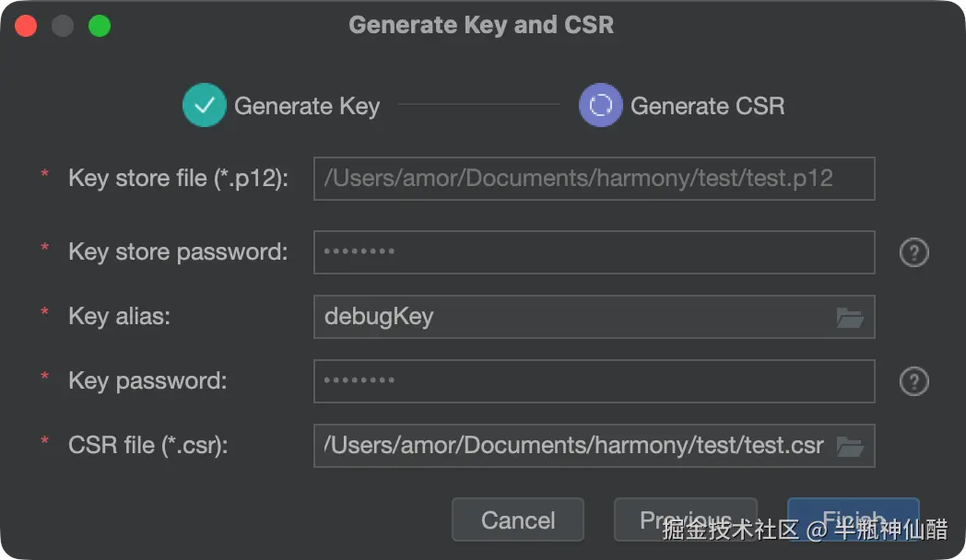Click the green zoom window button
966x560 pixels.
pyautogui.click(x=100, y=26)
